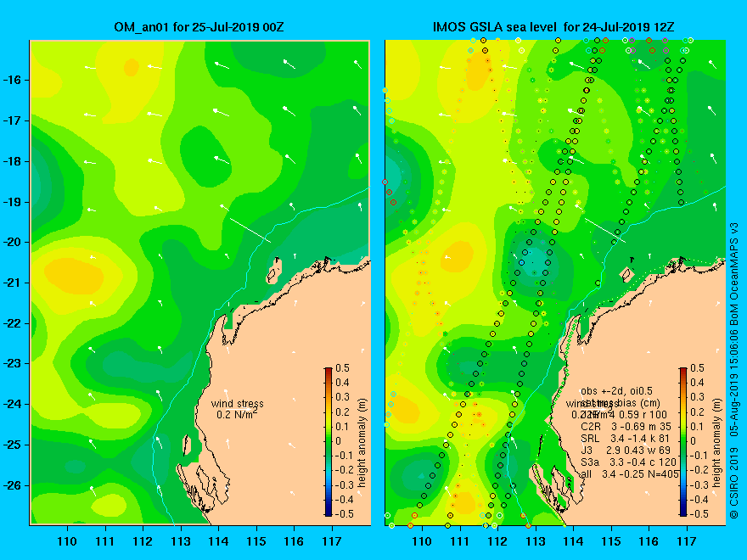The width and height of the screenshot is (747, 560).
Task: Click longitude label 112 under the left map
Action: [143, 541]
